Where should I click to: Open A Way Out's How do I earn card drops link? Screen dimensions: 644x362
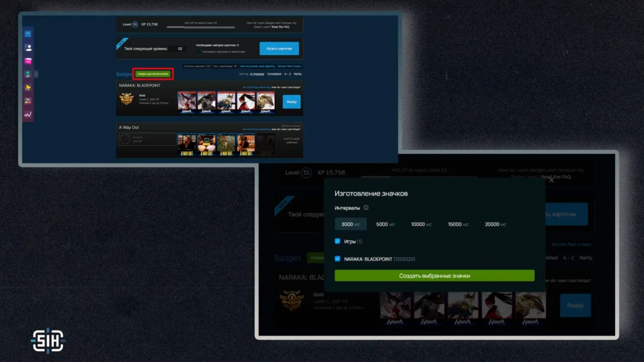[x=286, y=129]
